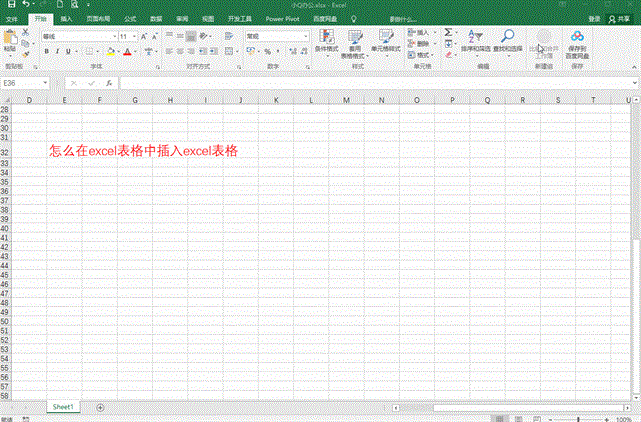
Task: Switch to the Insert (插入) ribbon tab
Action: click(x=66, y=18)
